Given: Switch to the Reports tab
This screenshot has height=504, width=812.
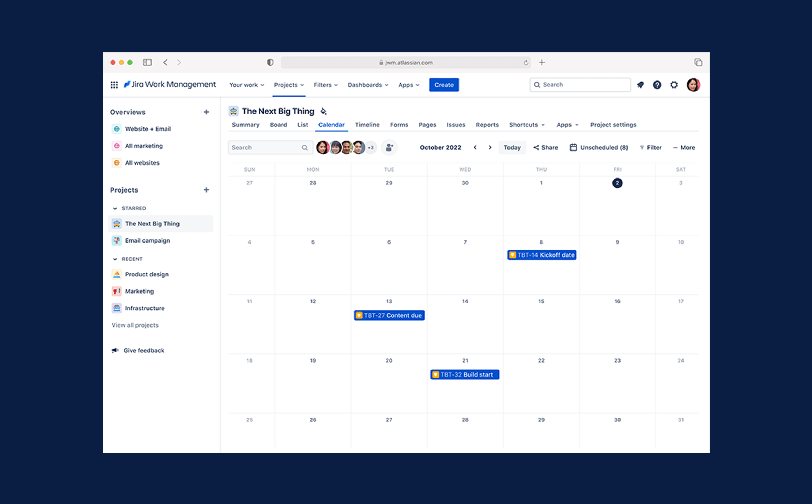Looking at the screenshot, I should (x=487, y=125).
